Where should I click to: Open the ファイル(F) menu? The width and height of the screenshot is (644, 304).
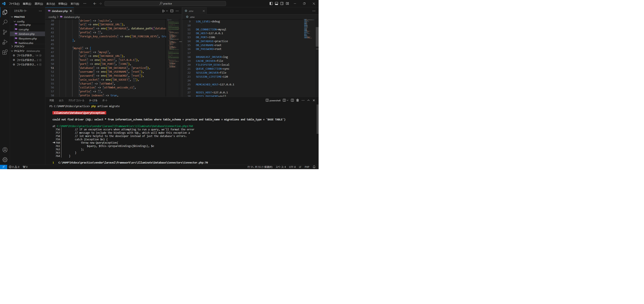(14, 4)
